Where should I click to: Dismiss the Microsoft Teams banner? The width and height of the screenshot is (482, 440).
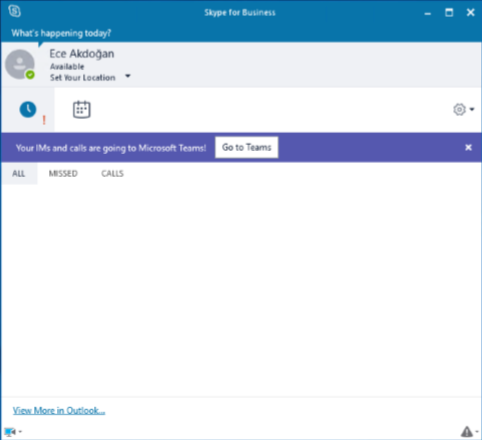click(468, 147)
